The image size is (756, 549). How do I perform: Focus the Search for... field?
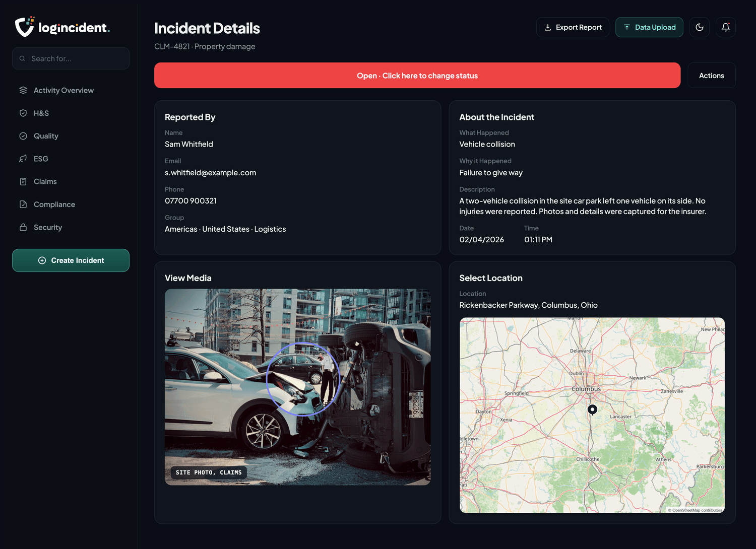71,58
